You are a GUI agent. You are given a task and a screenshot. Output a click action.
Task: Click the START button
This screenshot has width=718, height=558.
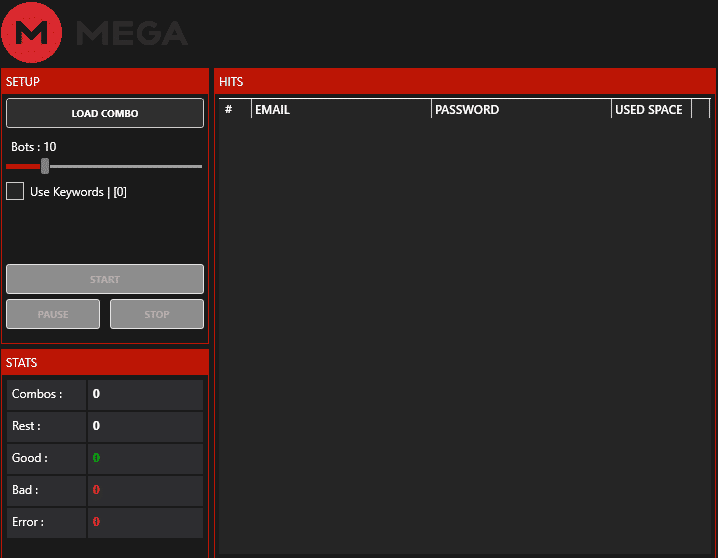click(x=105, y=279)
